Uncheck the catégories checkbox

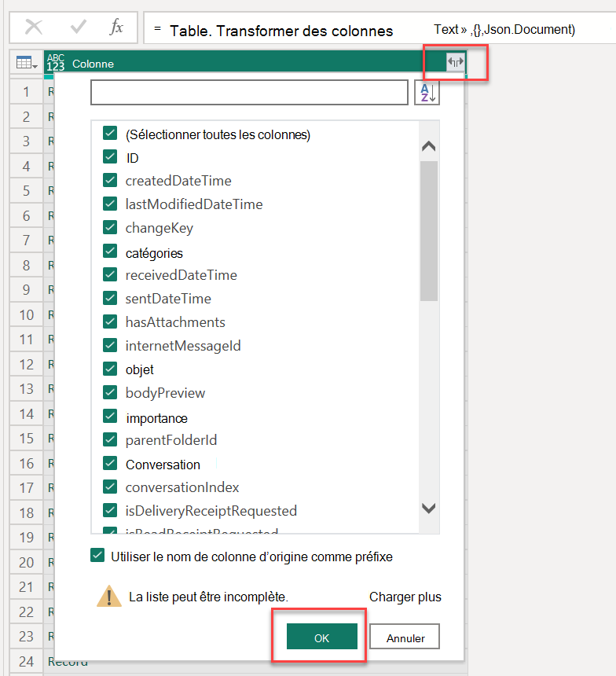110,251
